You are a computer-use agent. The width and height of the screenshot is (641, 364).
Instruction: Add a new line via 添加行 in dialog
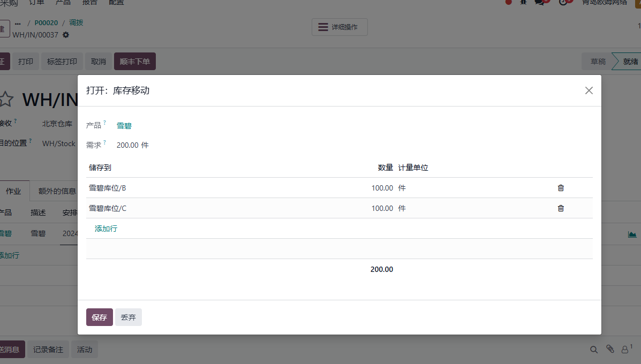point(106,229)
